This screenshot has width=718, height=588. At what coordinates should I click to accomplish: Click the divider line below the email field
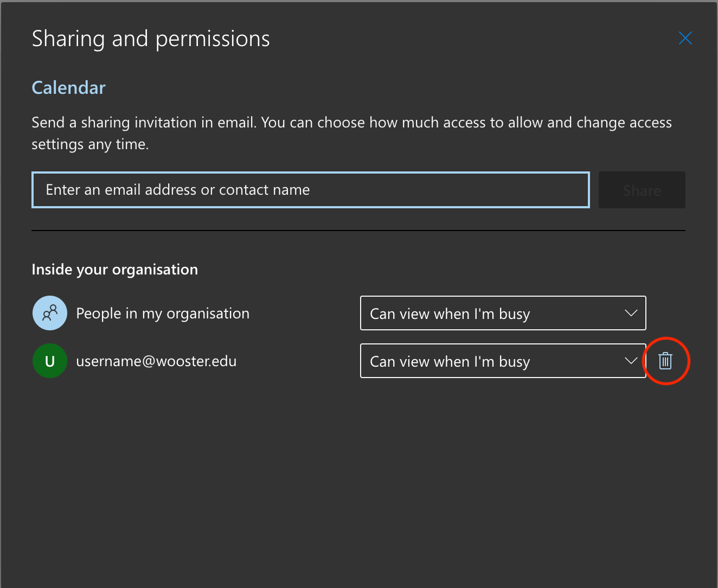[358, 231]
